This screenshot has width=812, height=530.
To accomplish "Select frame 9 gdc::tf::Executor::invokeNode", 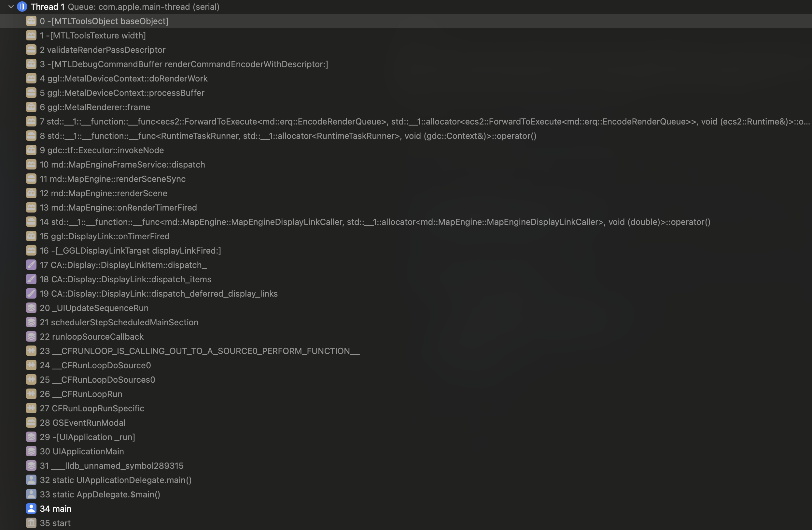I will point(406,150).
